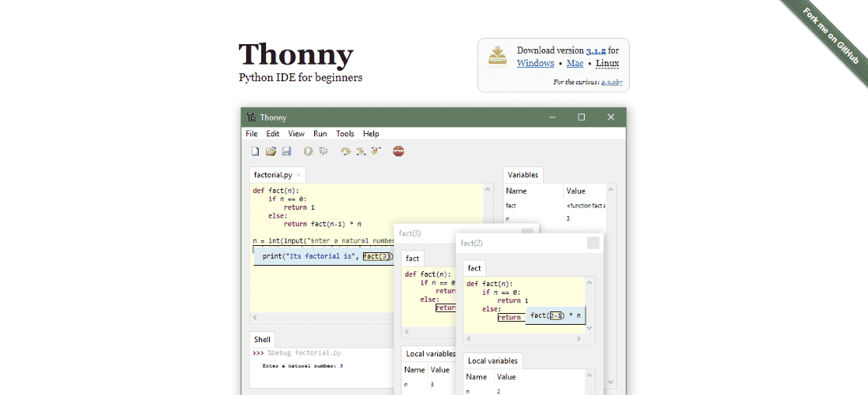Image resolution: width=868 pixels, height=395 pixels.
Task: Click the fact(3) window title
Action: coord(410,233)
